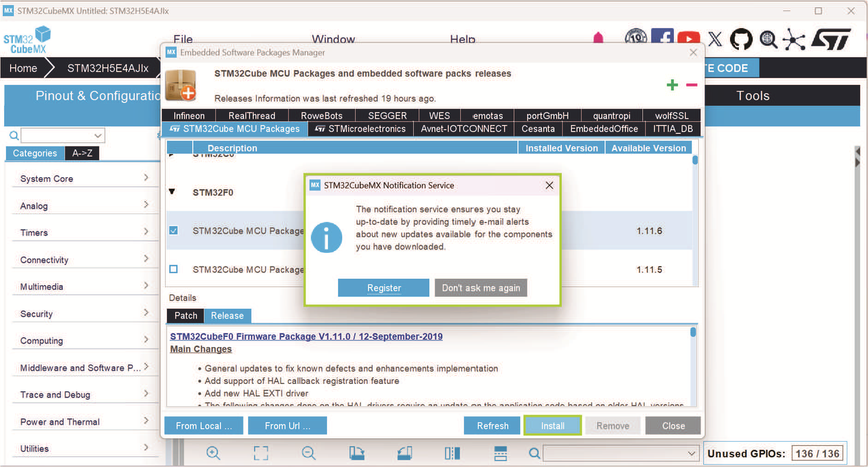
Task: Expand the Security category
Action: (x=146, y=312)
